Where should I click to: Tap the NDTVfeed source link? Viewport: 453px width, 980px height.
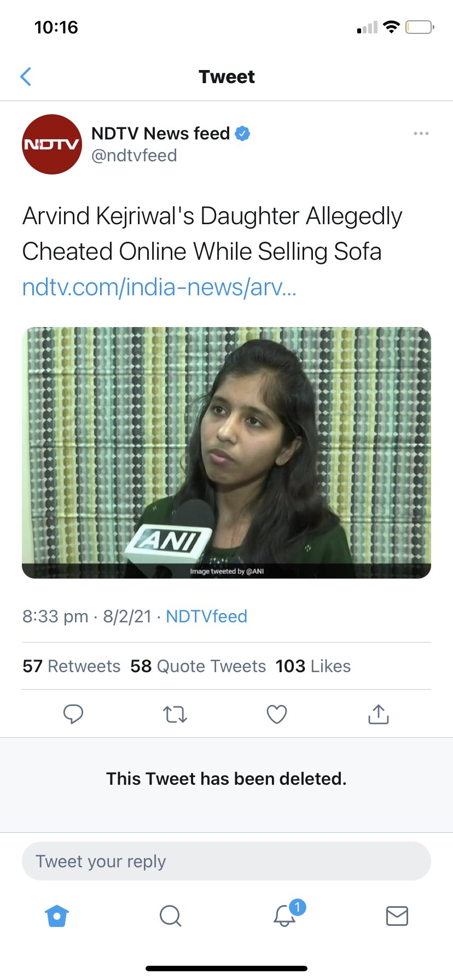[x=206, y=616]
